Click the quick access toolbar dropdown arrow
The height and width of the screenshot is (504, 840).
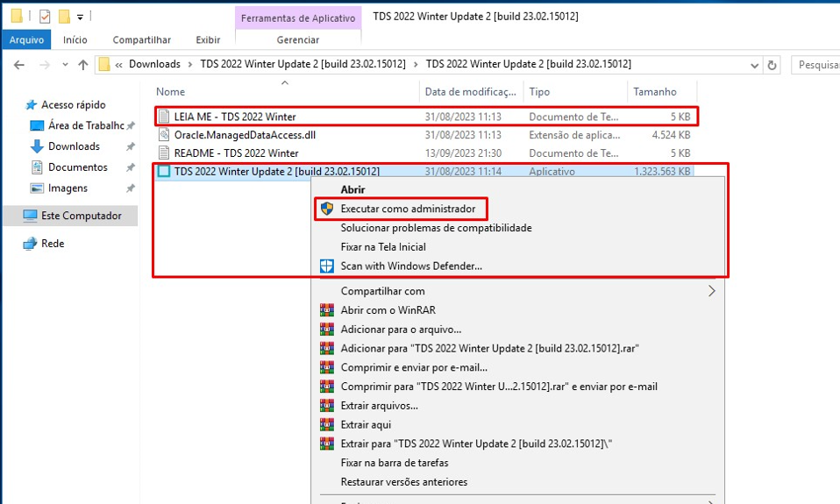80,18
